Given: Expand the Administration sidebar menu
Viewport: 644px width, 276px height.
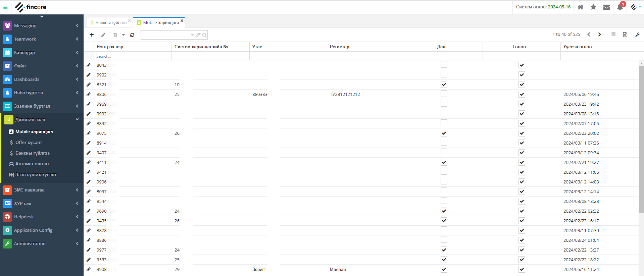Looking at the screenshot, I should pyautogui.click(x=42, y=243).
